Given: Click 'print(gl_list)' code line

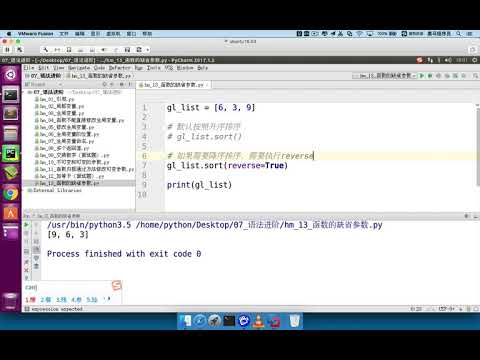Looking at the screenshot, I should coord(199,185).
